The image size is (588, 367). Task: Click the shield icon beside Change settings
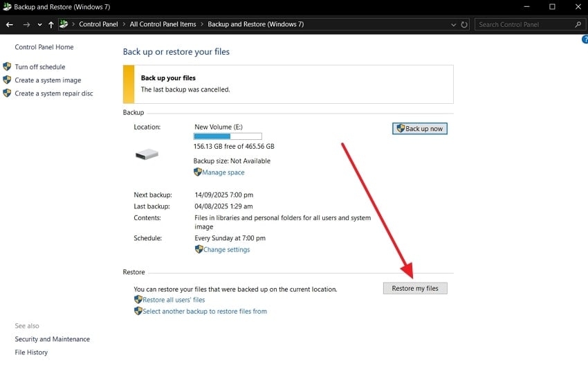tap(199, 249)
